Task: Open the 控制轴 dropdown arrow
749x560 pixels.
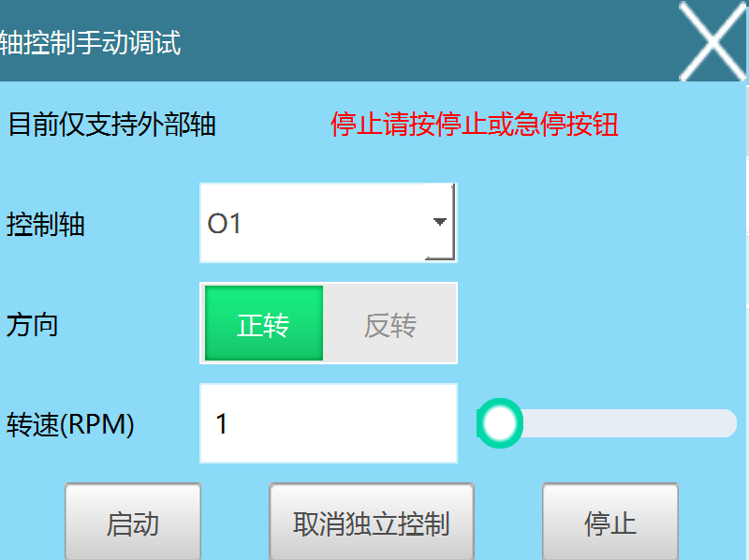Action: click(x=439, y=223)
